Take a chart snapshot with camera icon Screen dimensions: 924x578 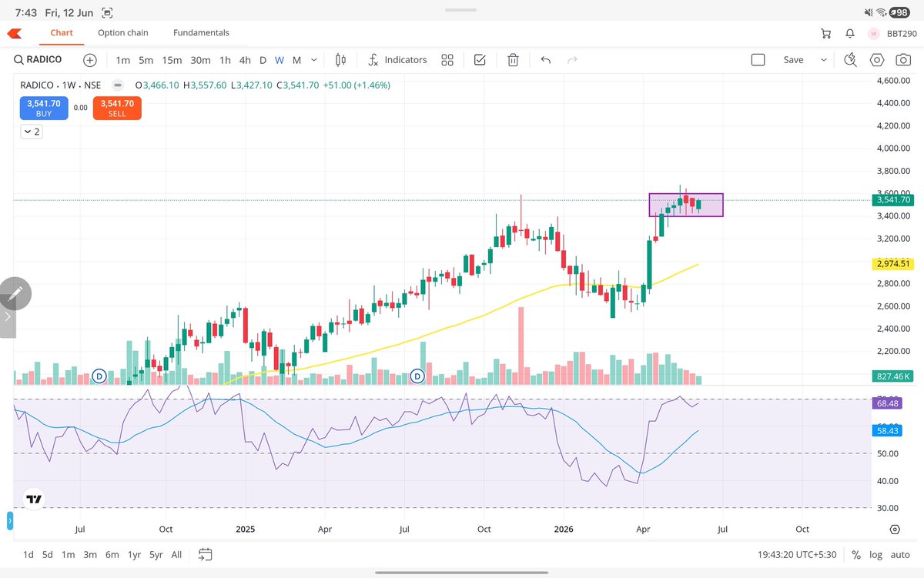tap(902, 59)
